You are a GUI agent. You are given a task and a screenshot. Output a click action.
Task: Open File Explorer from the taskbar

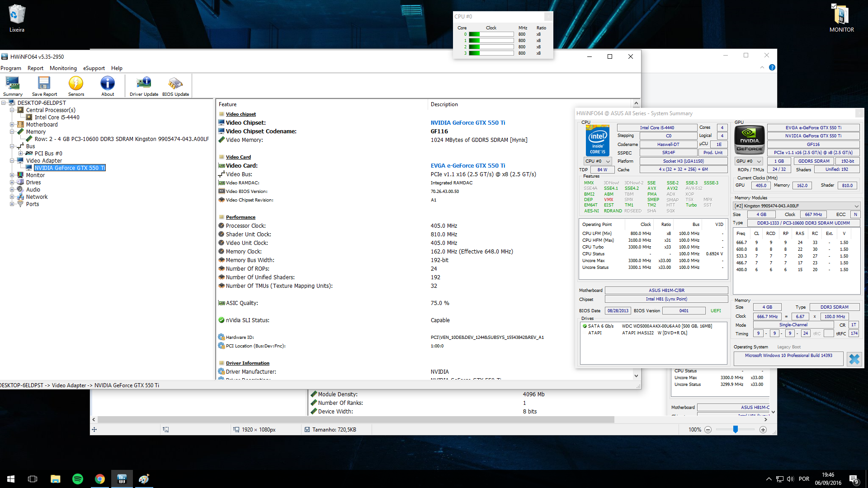click(x=55, y=479)
